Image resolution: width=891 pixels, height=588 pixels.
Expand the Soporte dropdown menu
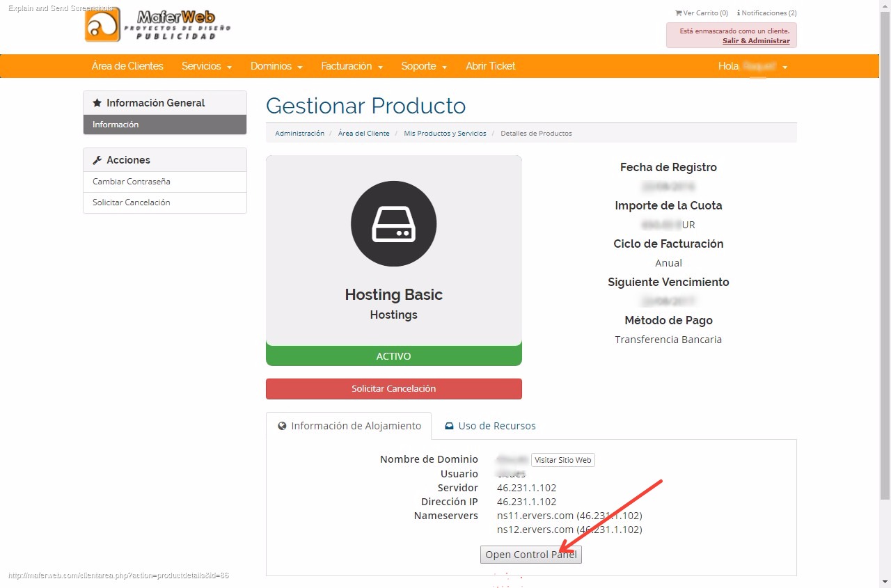coord(423,66)
